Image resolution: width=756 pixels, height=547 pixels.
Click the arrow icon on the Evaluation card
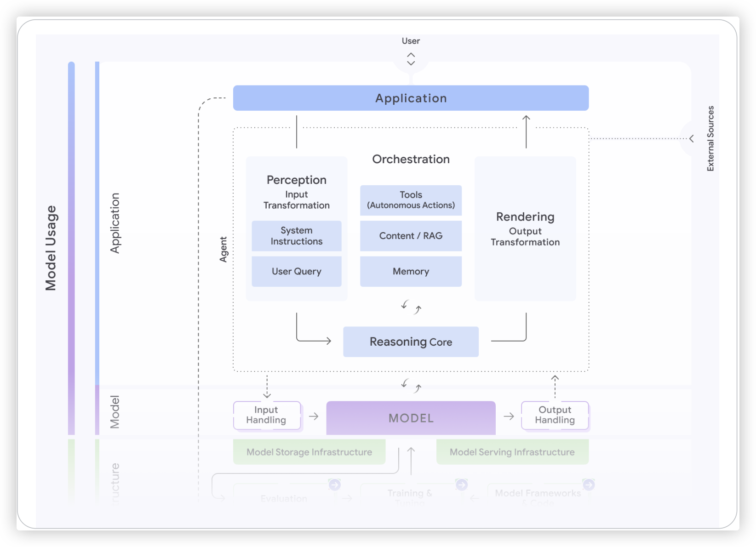[334, 484]
